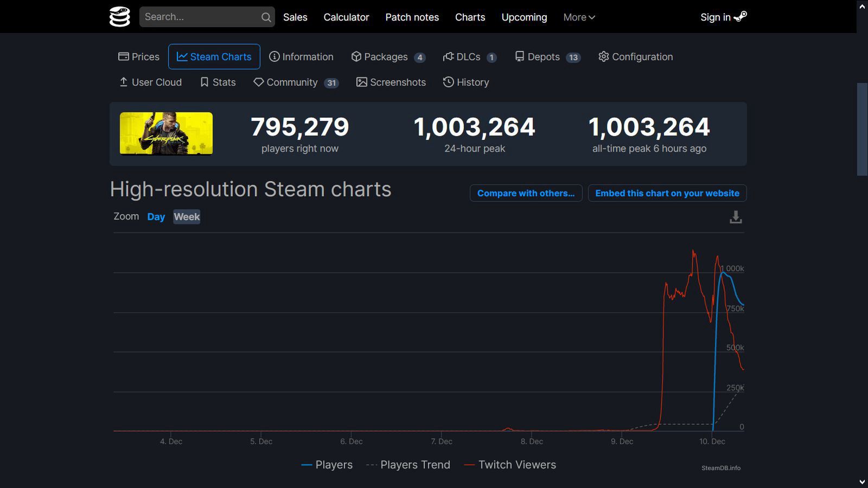Click the 10. Dec axis label

[x=712, y=441]
